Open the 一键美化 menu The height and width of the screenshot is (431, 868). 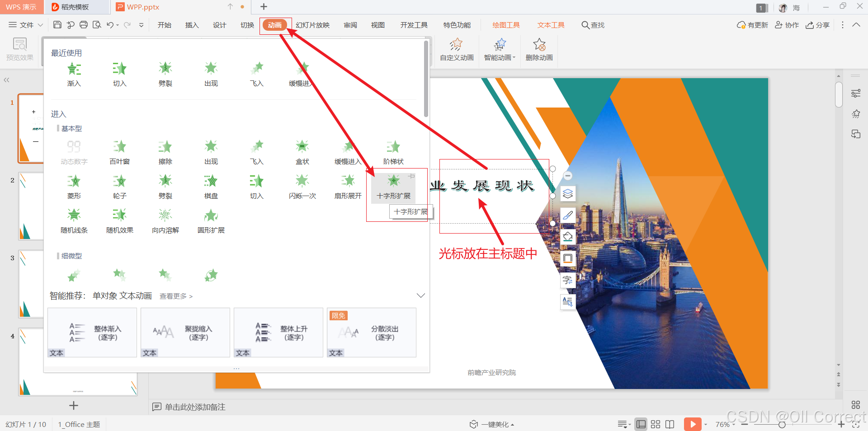click(492, 424)
